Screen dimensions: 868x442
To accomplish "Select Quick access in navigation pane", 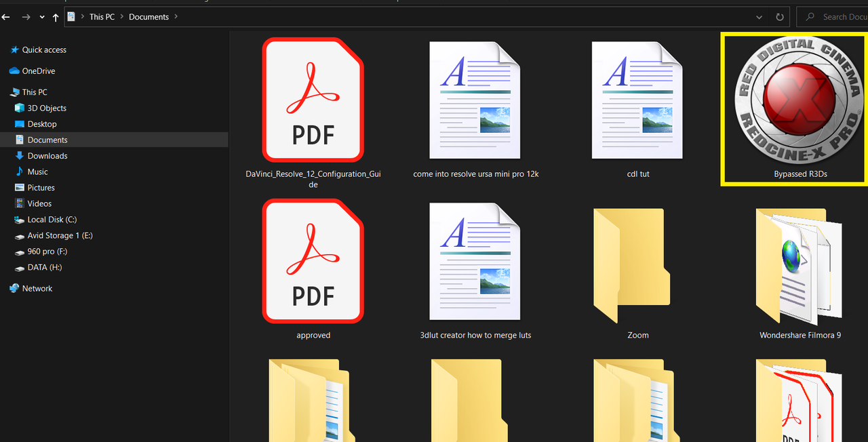I will pos(44,50).
